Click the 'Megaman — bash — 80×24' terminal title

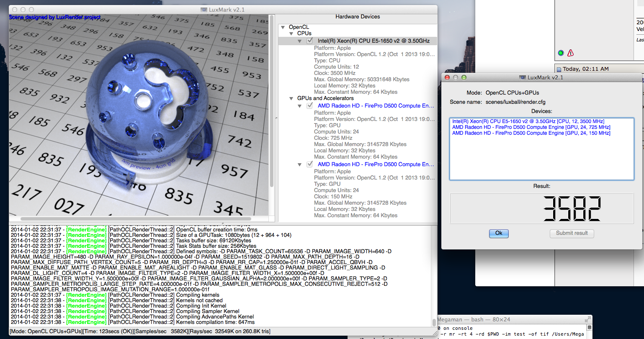tap(474, 319)
